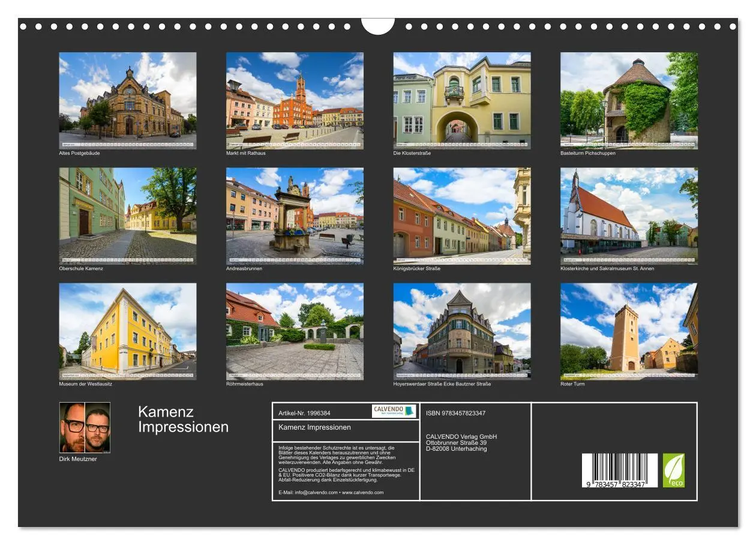Click the 'Röhrmeisterhaus' caption
Viewport: 756px width, 545px height.
245,384
